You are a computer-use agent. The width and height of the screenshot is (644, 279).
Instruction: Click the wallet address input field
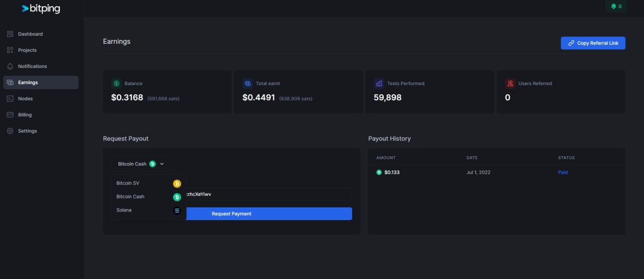point(267,194)
